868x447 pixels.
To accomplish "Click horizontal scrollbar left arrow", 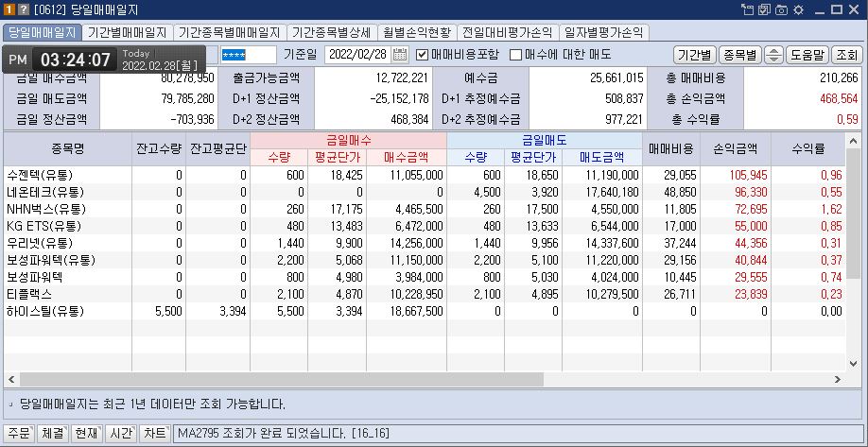I will (10, 380).
